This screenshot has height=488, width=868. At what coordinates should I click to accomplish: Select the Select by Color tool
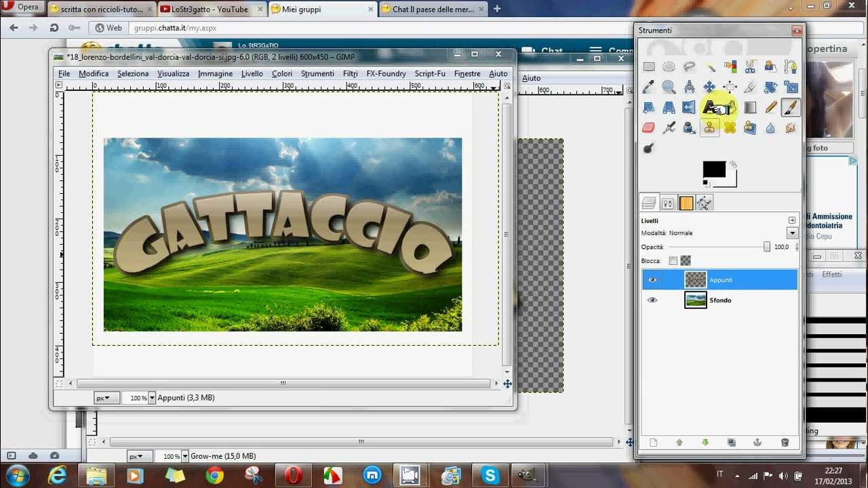click(730, 66)
